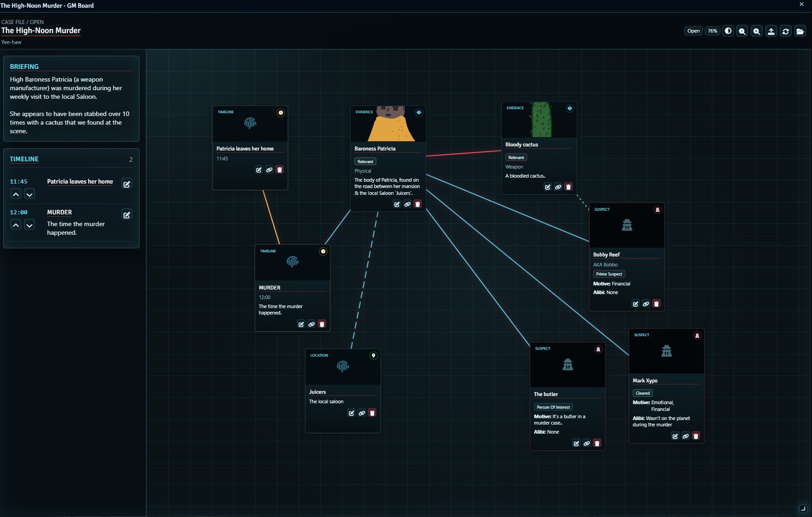The image size is (812, 517).
Task: Click the TIMELINE panel heading
Action: click(x=24, y=159)
